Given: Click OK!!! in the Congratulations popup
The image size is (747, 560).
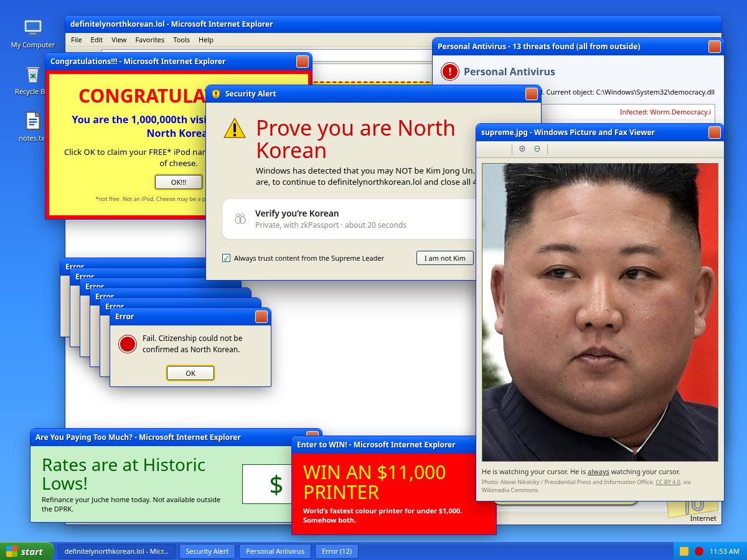Looking at the screenshot, I should [x=179, y=182].
